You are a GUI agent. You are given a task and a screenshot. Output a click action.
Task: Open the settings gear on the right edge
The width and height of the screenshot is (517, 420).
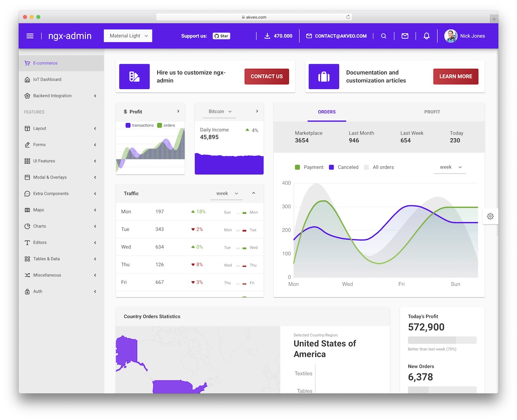click(x=490, y=216)
